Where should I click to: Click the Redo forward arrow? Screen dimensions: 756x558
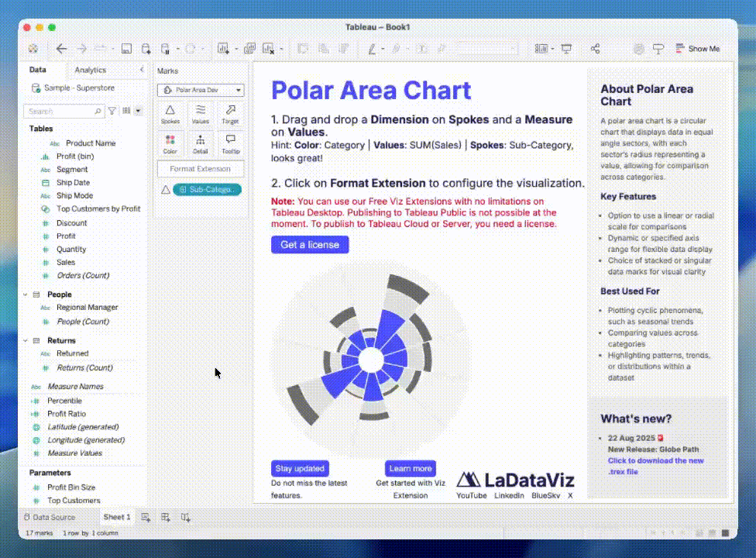(x=82, y=49)
